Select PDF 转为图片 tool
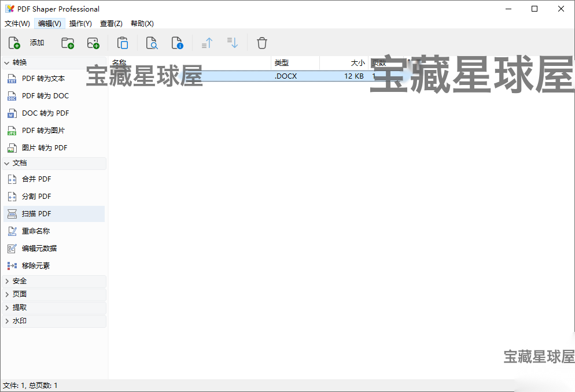 click(54, 131)
